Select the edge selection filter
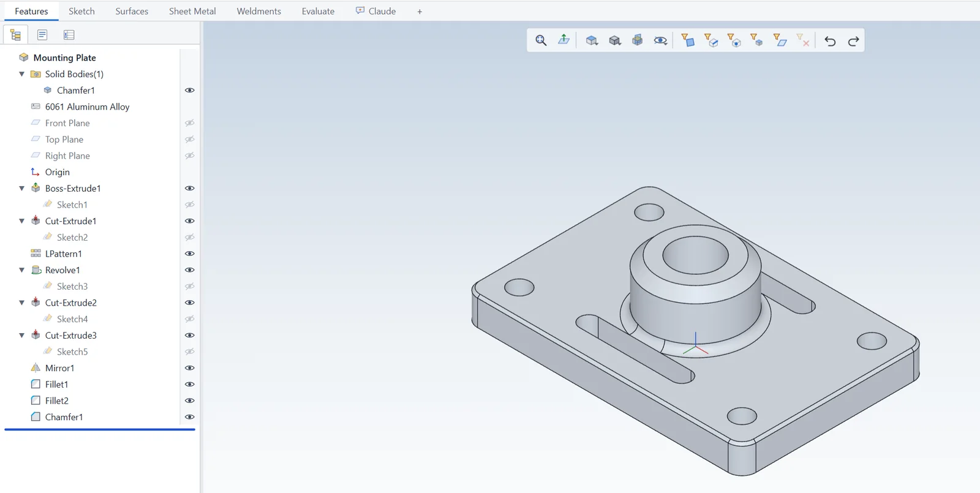 pyautogui.click(x=711, y=40)
